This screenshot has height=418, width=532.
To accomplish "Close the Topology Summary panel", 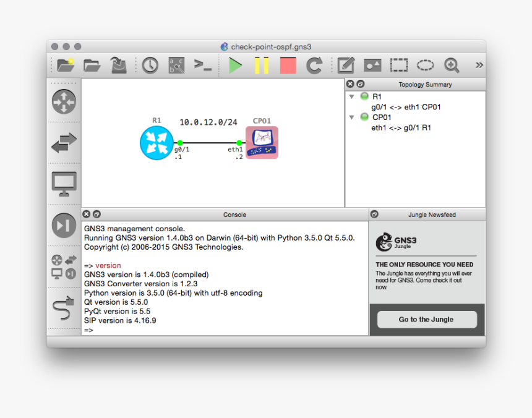I will (351, 83).
